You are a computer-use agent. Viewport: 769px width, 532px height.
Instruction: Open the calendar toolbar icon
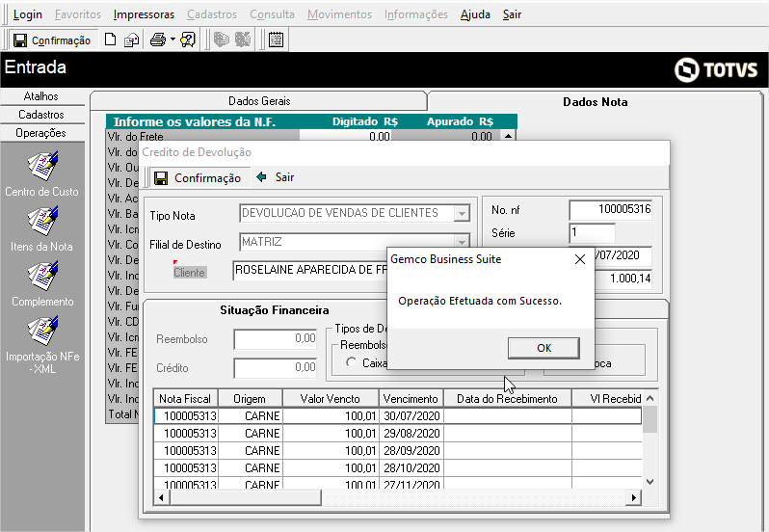pyautogui.click(x=277, y=40)
